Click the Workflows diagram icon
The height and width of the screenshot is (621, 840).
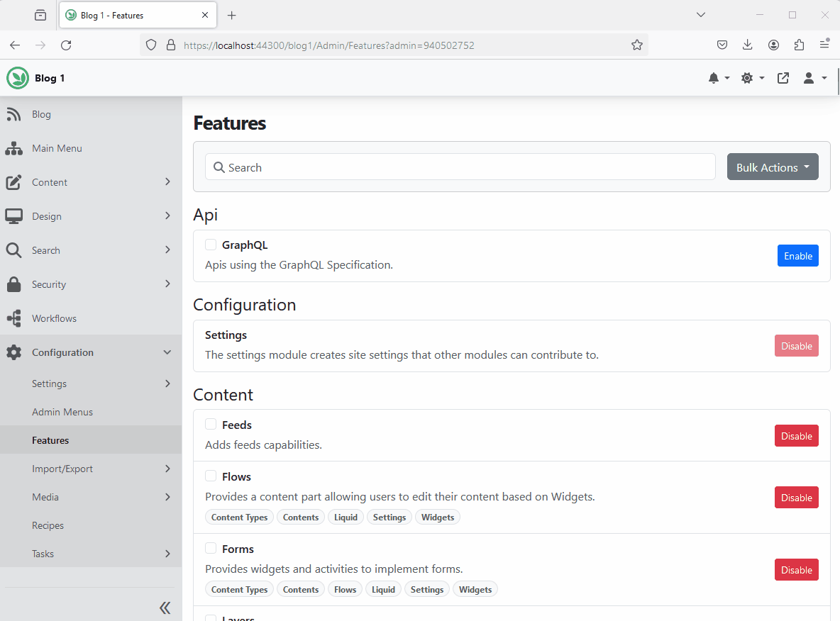13,318
